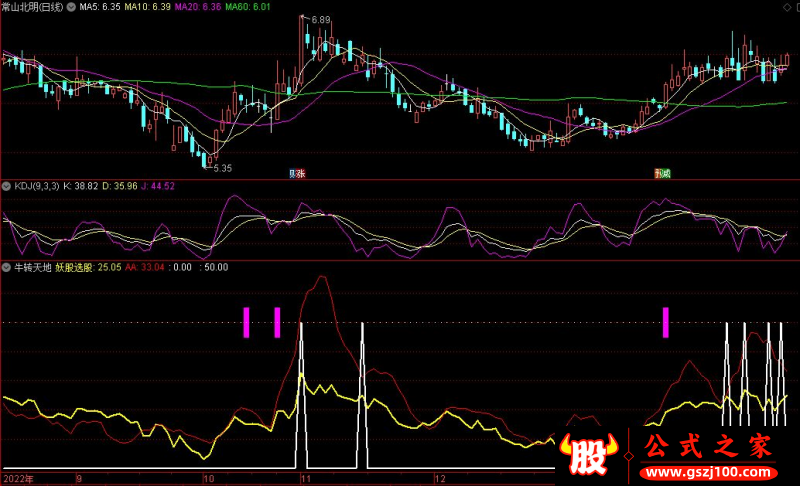
Task: Click the 妖股选股 indicator label
Action: point(73,267)
